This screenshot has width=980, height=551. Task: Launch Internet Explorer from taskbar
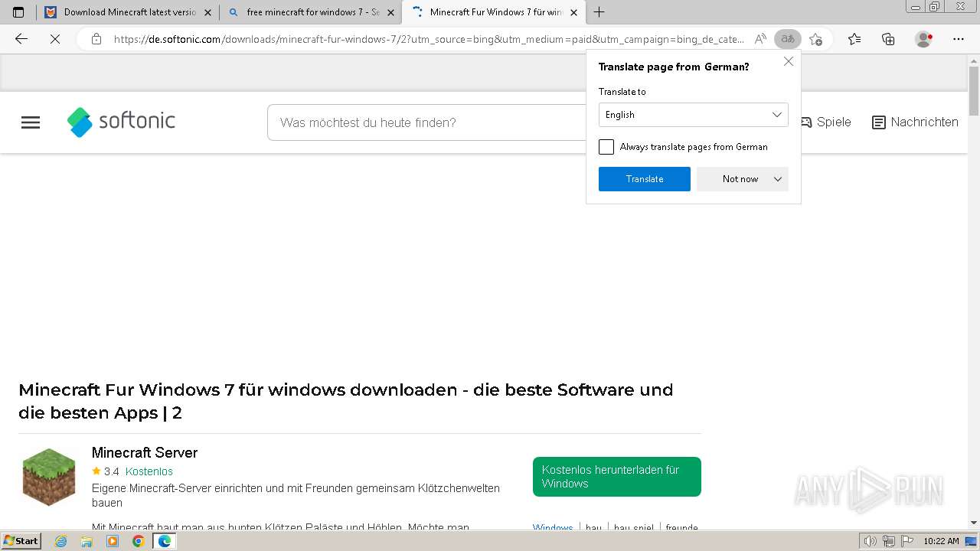pos(61,541)
